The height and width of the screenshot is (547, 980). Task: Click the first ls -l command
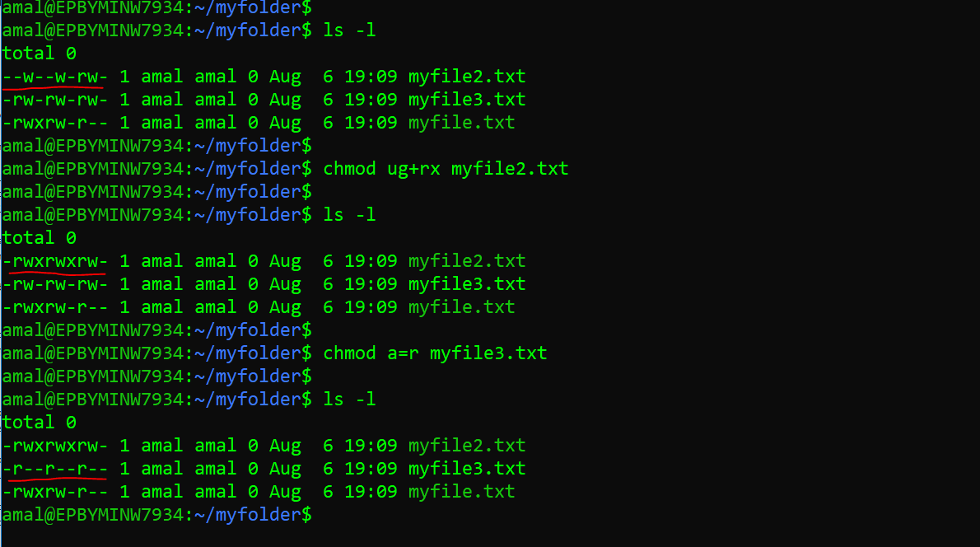click(349, 30)
